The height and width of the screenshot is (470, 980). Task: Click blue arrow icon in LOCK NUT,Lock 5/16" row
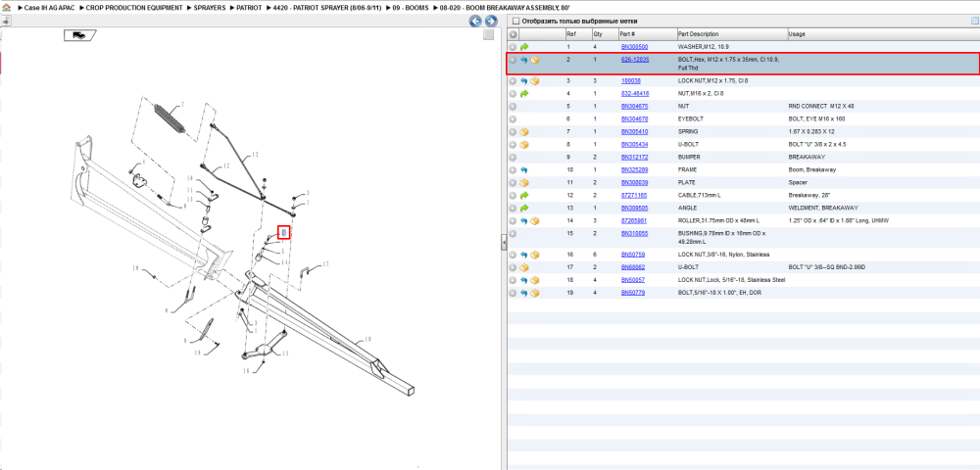tap(524, 280)
